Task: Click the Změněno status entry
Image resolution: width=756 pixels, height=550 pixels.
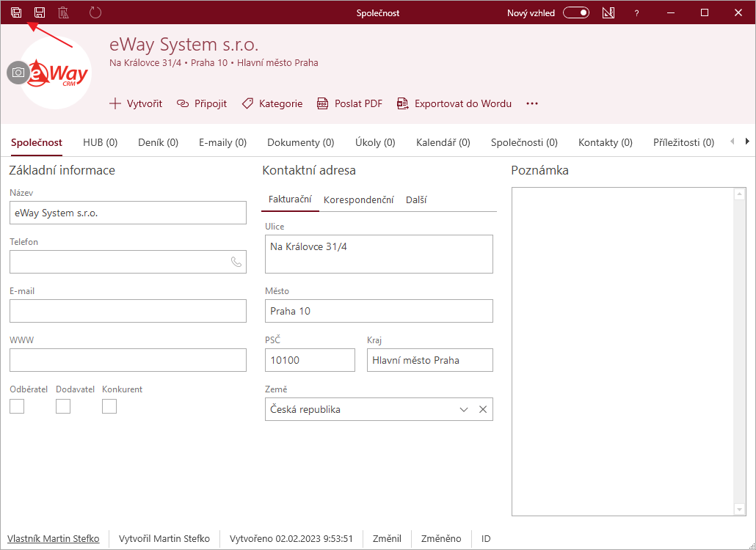Action: point(441,538)
